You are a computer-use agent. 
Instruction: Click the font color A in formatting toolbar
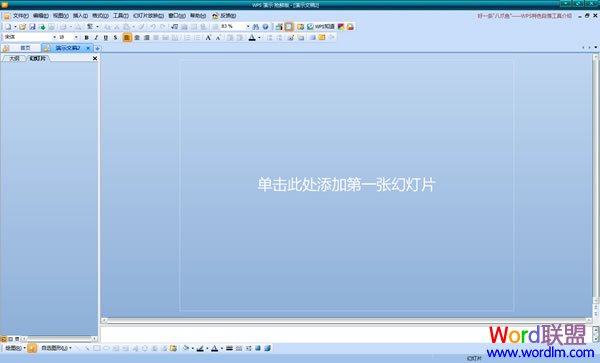(252, 37)
